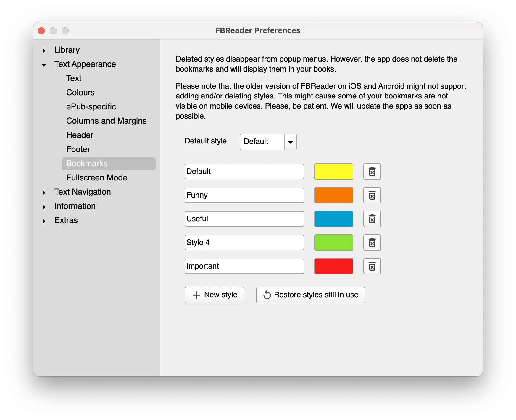Change the green Style 4 colour
Image resolution: width=516 pixels, height=420 pixels.
point(333,243)
